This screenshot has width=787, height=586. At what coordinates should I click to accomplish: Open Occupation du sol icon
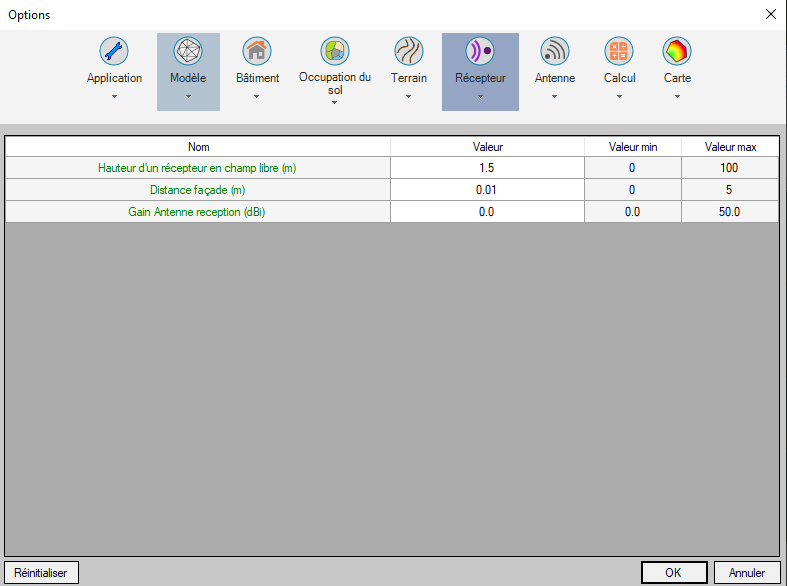coord(335,51)
